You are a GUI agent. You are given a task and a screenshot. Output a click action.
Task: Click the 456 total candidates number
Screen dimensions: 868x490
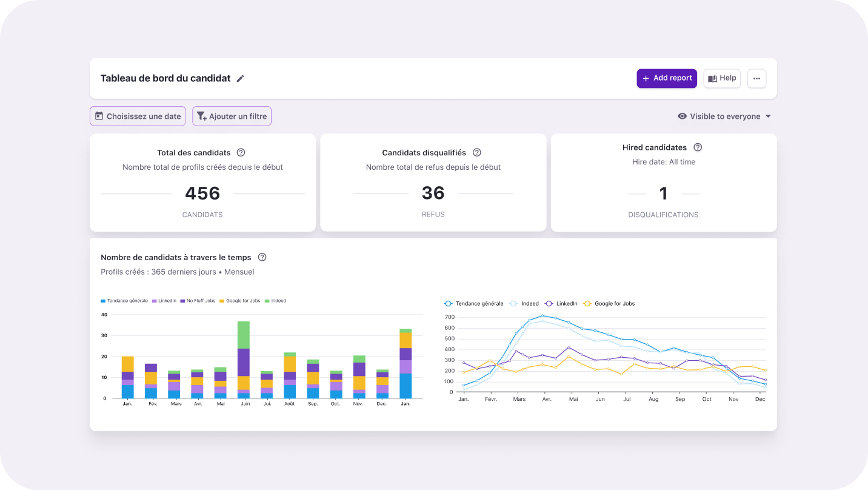202,193
